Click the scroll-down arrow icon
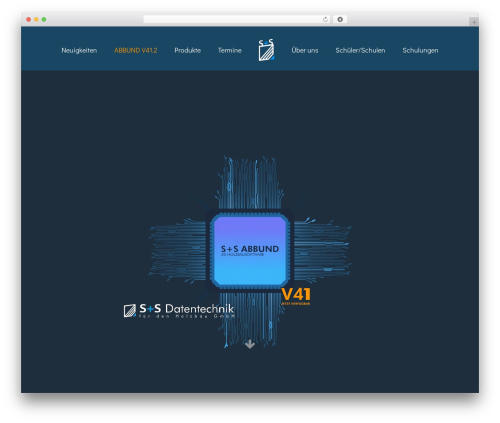Viewport: 500px width, 423px height. click(x=250, y=344)
